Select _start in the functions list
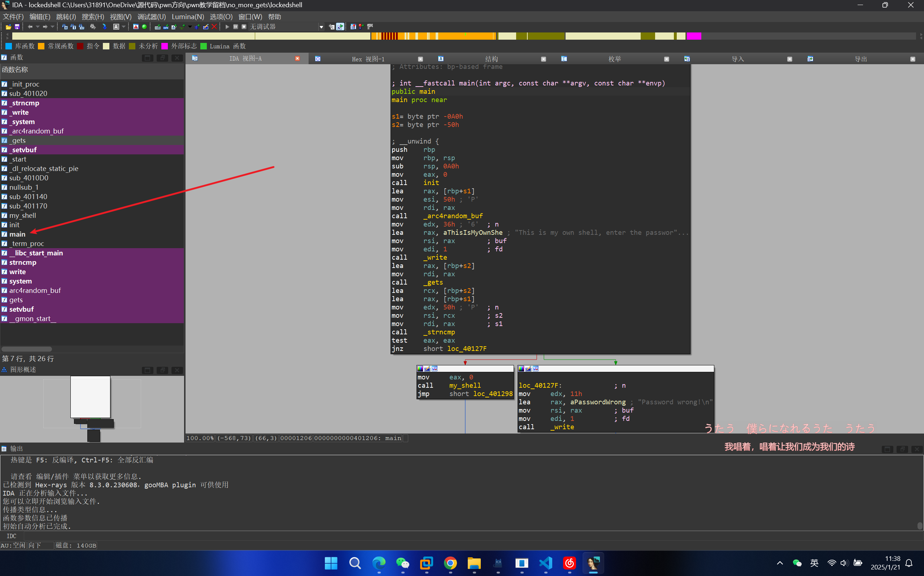924x576 pixels. point(92,159)
